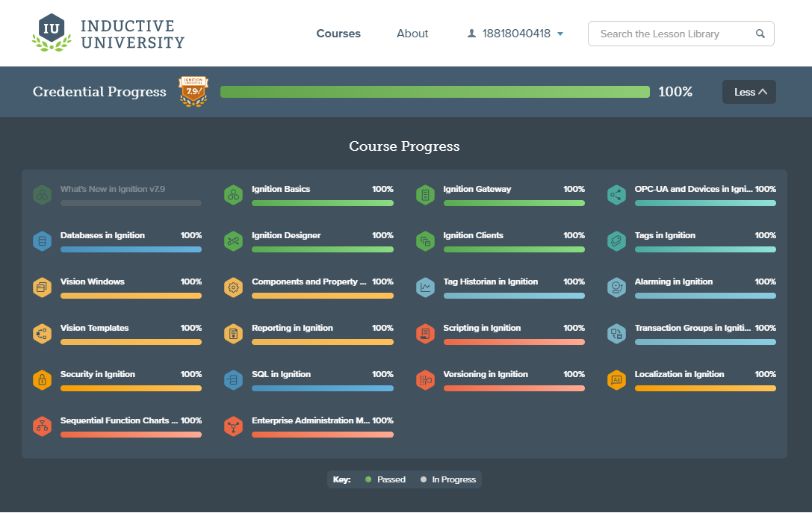
Task: Collapse course progress with the Less button
Action: 749,92
